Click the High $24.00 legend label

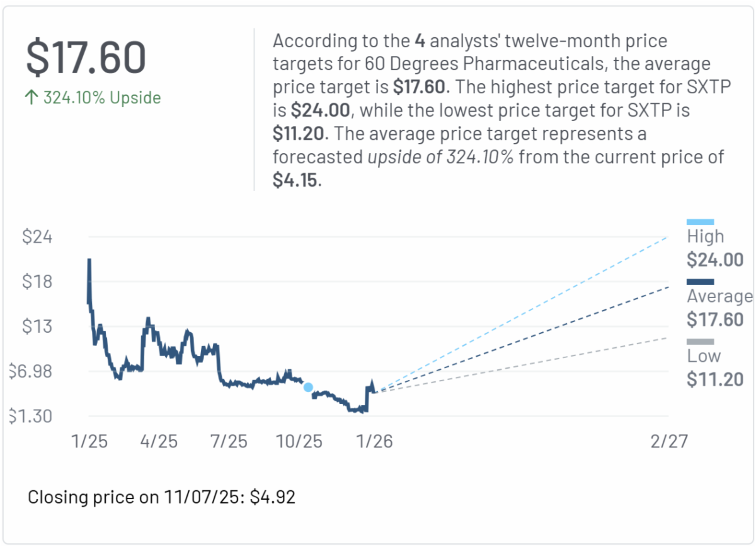(x=714, y=248)
